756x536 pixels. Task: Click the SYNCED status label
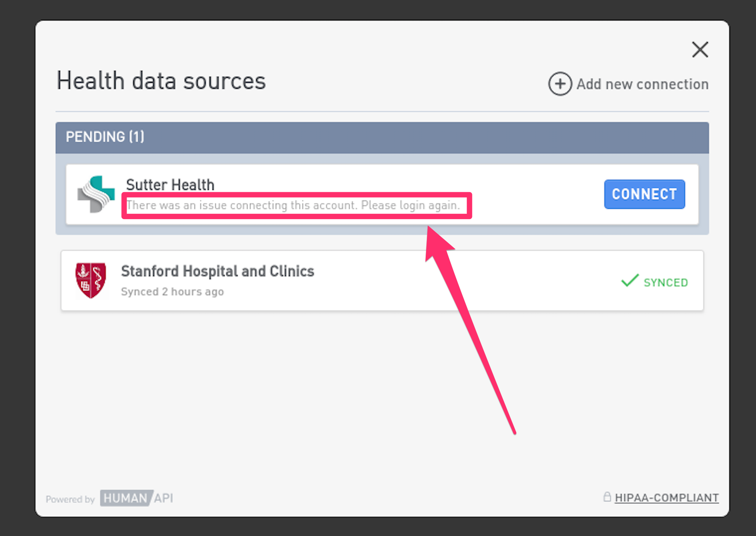666,283
